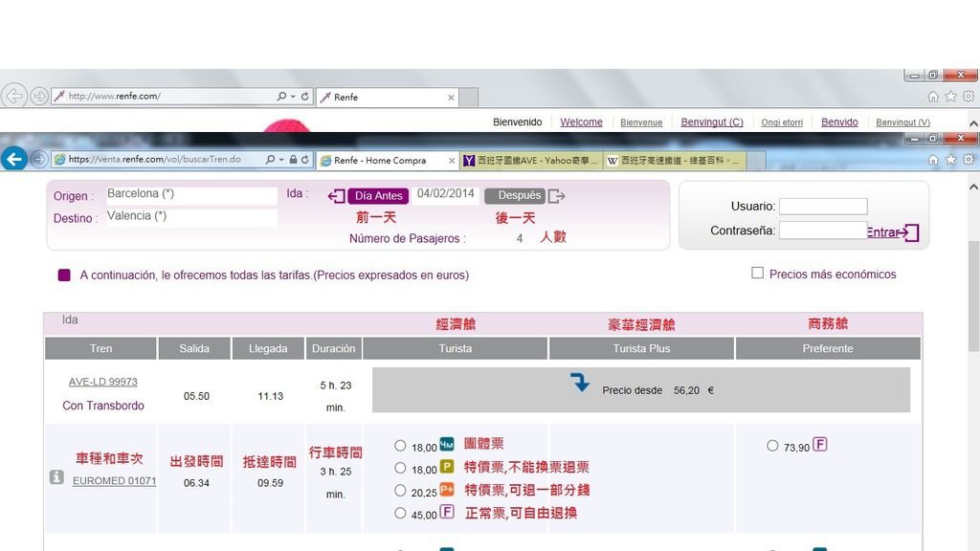
Task: Click the scroll-up arrow of the front page scrollbar
Action: [973, 187]
